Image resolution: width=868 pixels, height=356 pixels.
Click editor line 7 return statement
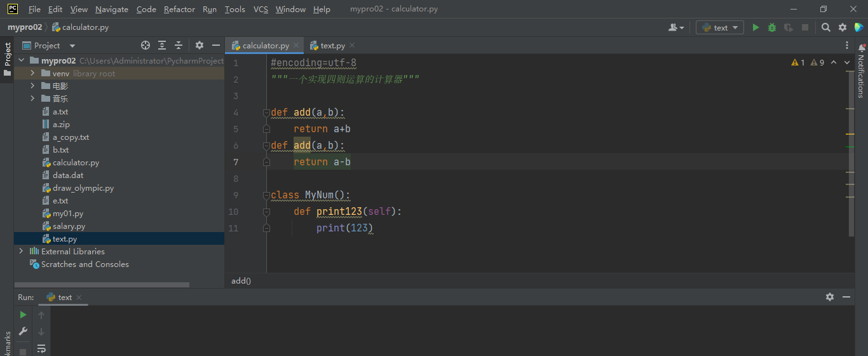click(x=322, y=162)
